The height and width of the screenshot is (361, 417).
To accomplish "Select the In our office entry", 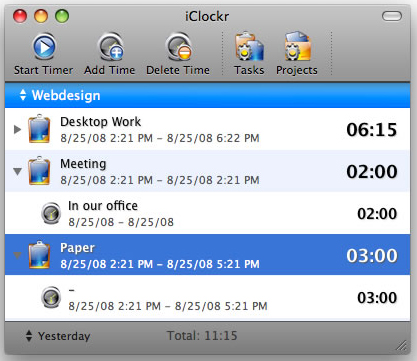I will click(103, 206).
